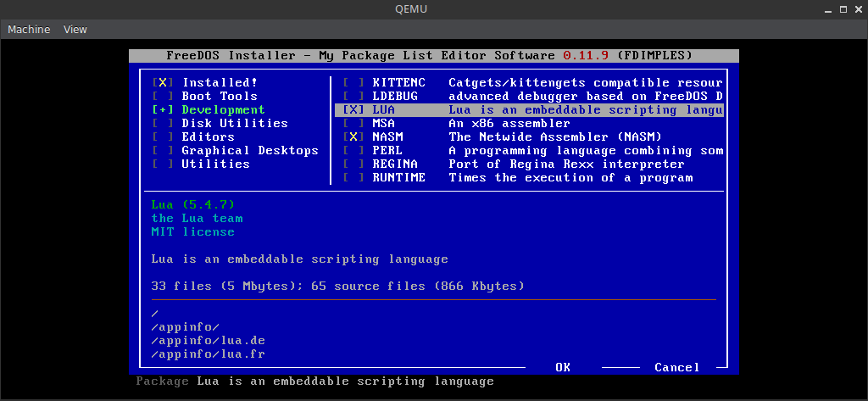Click the '/appinfo/lua.fr' file entry
Viewport: 868px width, 401px height.
pos(209,354)
